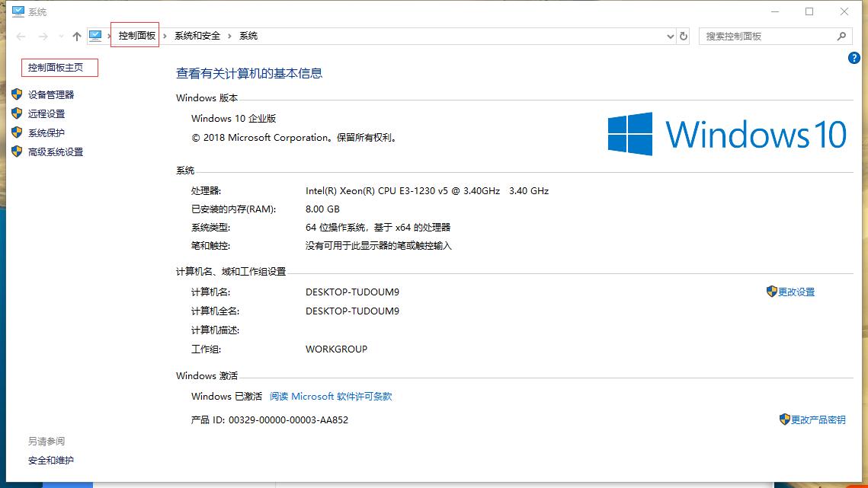
Task: Open 设备管理器 from the sidebar
Action: click(x=53, y=94)
